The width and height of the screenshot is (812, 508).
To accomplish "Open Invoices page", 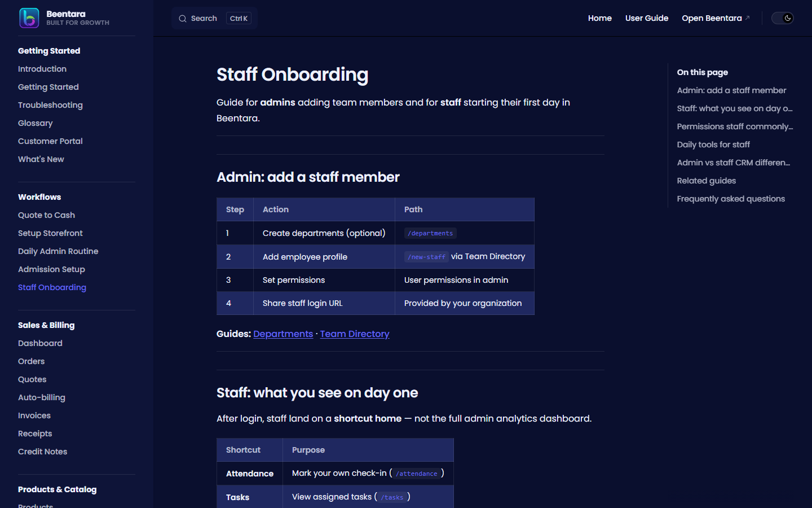I will click(x=34, y=415).
